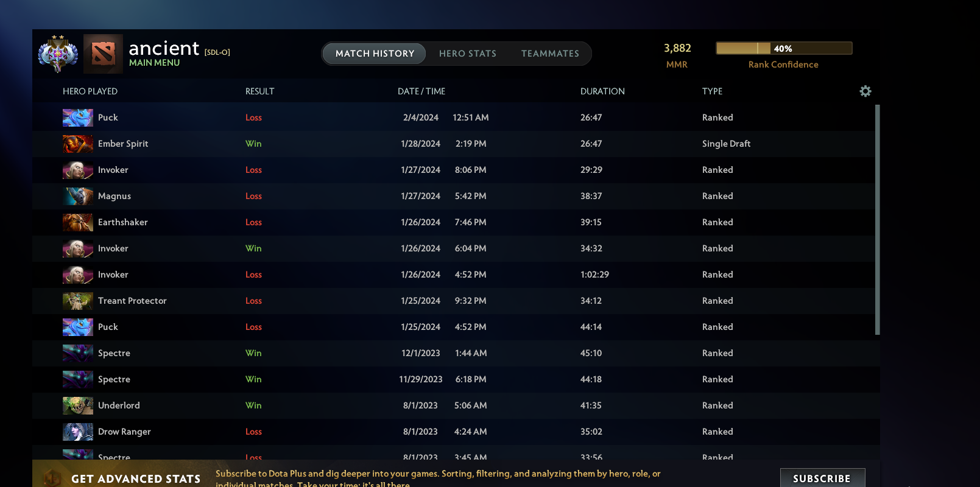The width and height of the screenshot is (980, 487).
Task: Click Treant Protector hero portrait
Action: [78, 301]
